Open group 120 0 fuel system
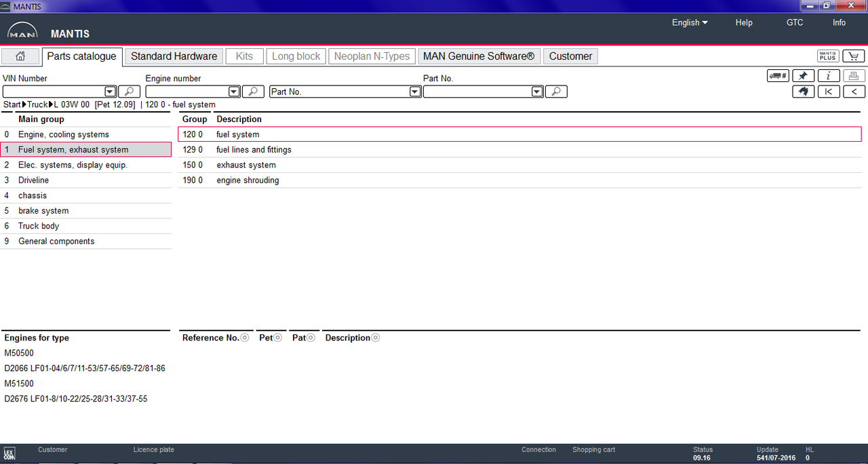This screenshot has width=868, height=464. [519, 134]
